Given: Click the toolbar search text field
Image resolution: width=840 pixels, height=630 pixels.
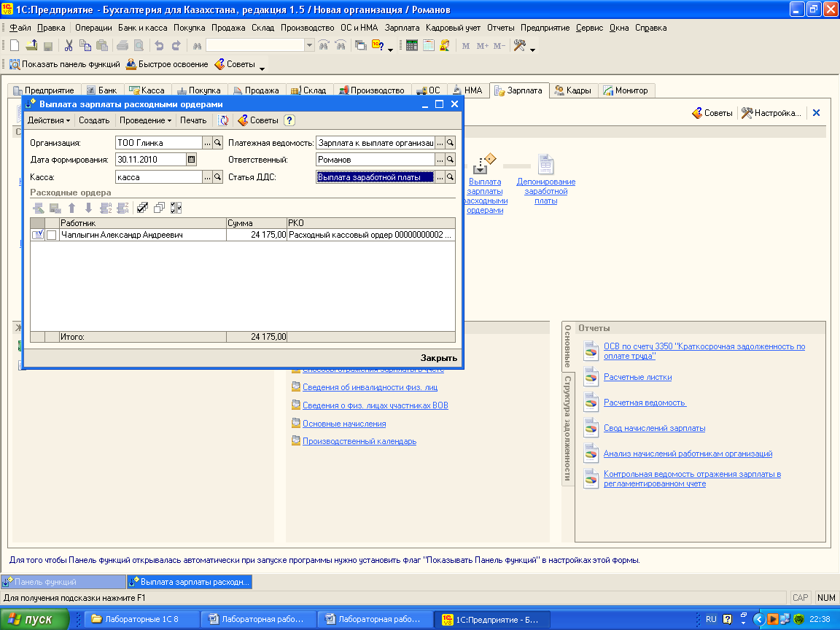Looking at the screenshot, I should (x=255, y=46).
